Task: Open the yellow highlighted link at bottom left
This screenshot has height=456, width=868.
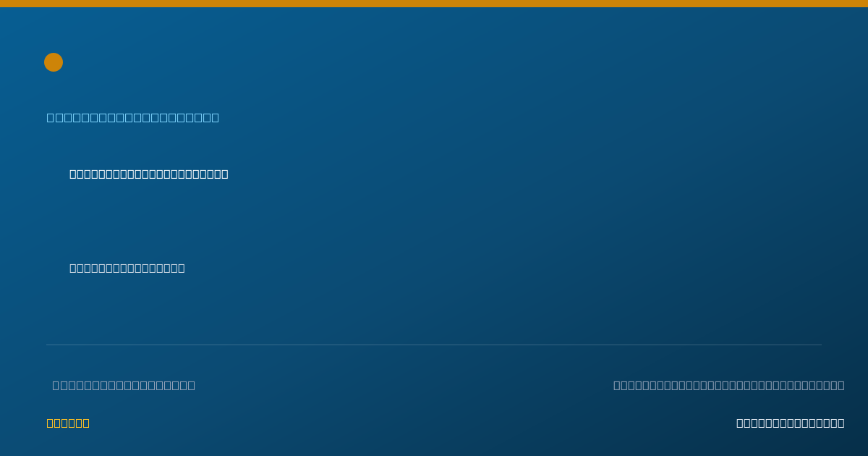Action: tap(68, 423)
